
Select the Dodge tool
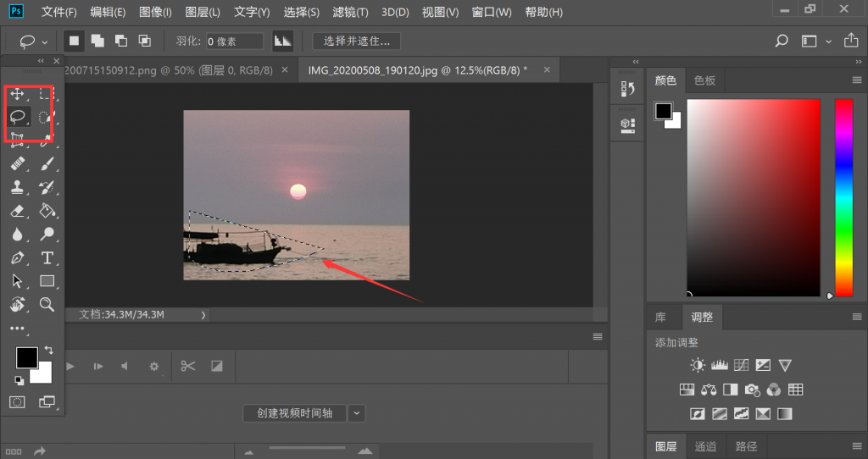(x=47, y=235)
